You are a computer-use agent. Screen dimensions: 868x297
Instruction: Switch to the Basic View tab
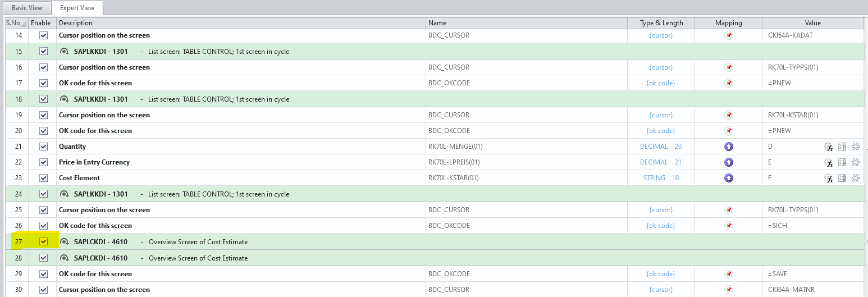click(27, 8)
